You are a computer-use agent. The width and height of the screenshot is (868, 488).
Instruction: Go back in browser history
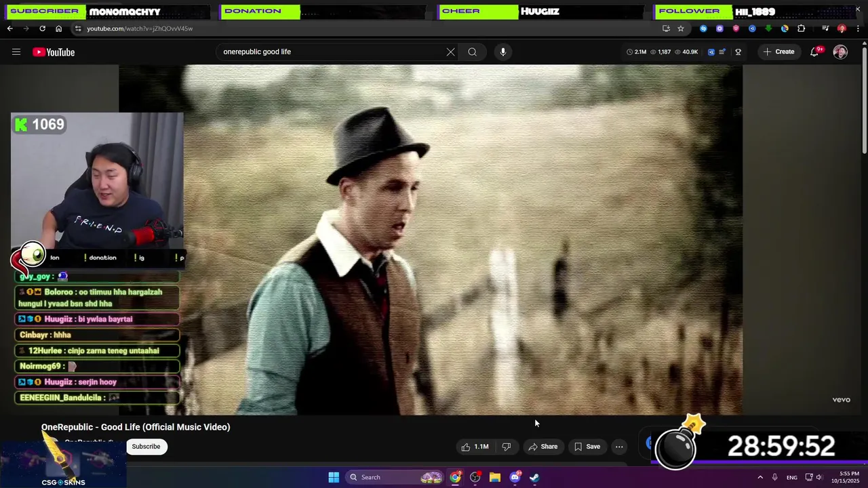pyautogui.click(x=9, y=28)
